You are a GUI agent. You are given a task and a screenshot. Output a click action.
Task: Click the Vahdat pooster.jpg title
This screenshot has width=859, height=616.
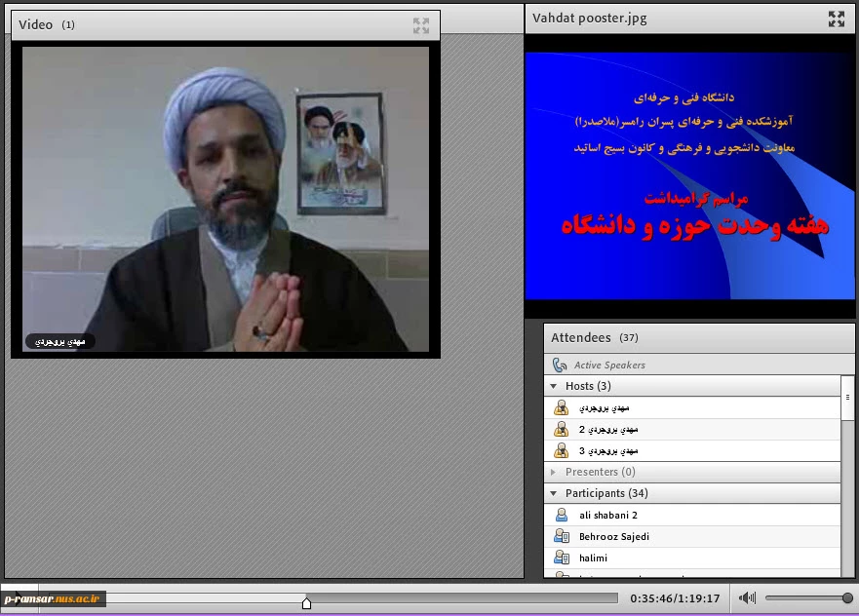[590, 19]
